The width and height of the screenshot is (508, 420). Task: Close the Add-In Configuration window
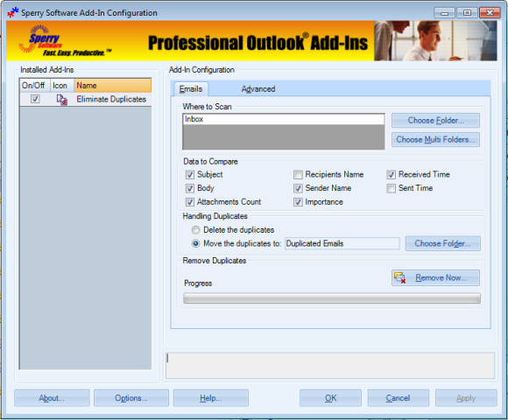pos(490,13)
